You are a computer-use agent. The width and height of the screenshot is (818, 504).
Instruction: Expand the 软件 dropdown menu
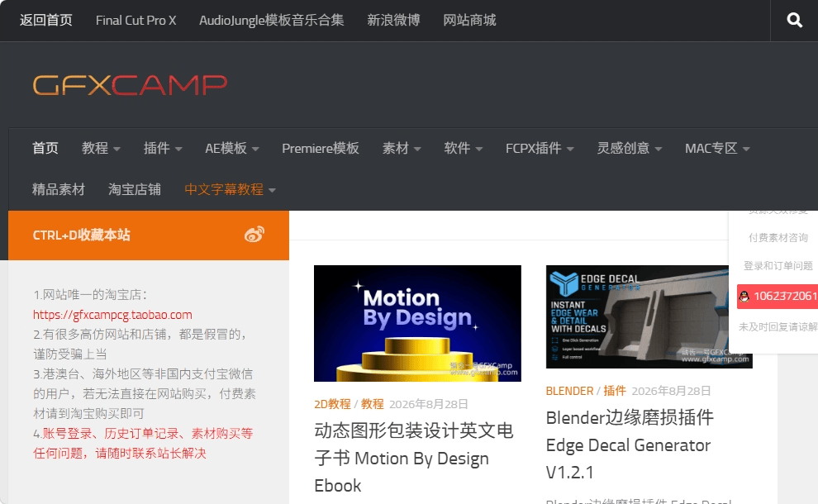tap(464, 148)
